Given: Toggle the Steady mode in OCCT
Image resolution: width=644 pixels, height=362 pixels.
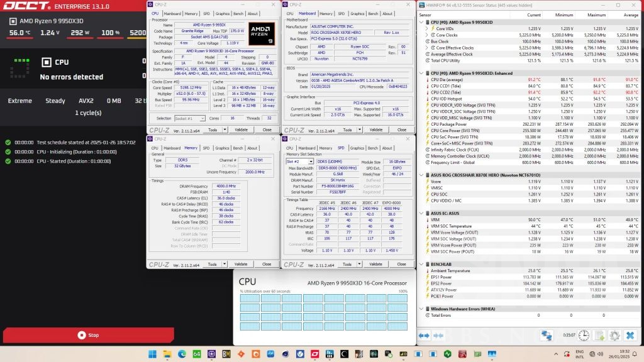Looking at the screenshot, I should 55,101.
